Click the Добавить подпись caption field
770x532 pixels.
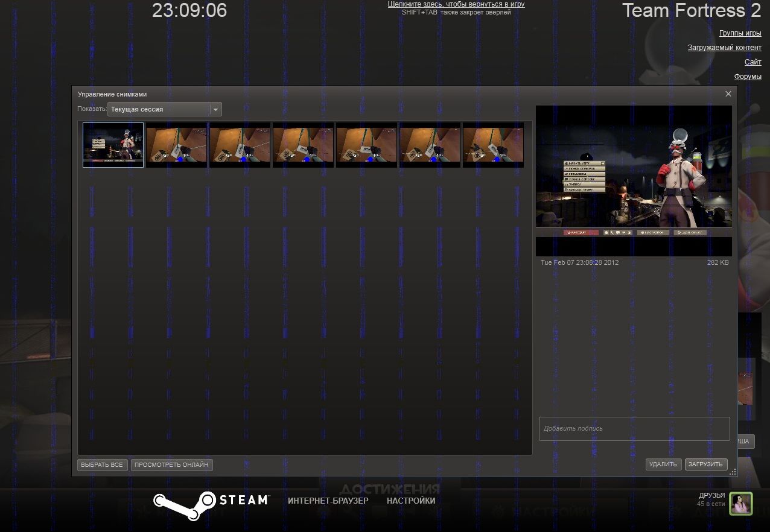coord(634,428)
